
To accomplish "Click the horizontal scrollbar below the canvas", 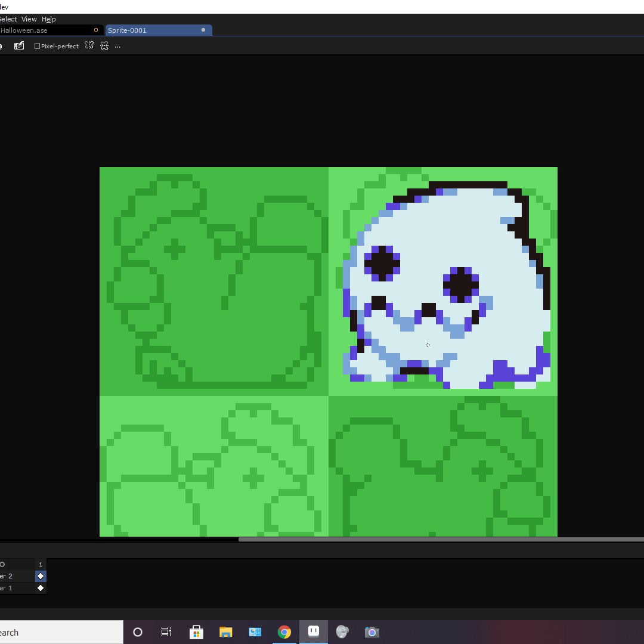I will [441, 540].
